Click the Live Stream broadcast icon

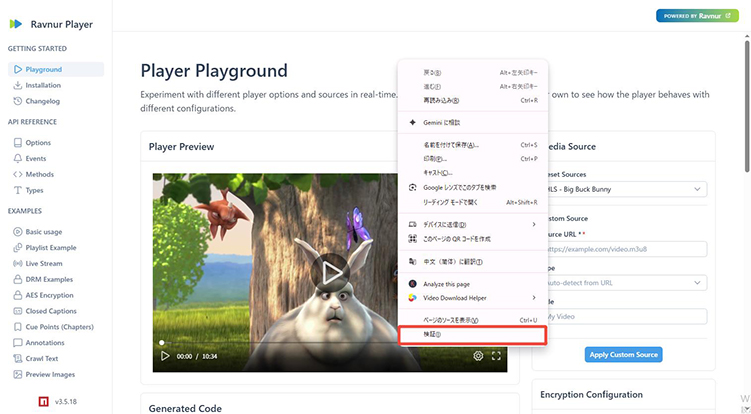pos(18,264)
